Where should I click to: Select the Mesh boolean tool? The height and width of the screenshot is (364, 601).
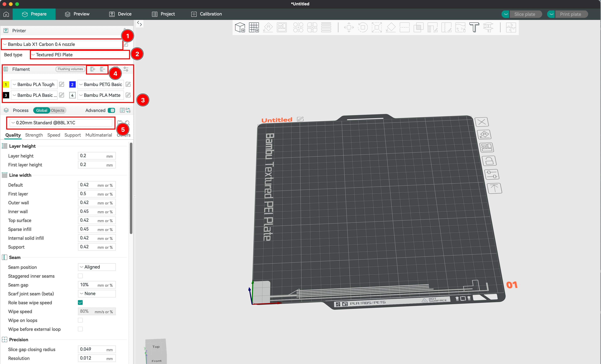pyautogui.click(x=418, y=28)
